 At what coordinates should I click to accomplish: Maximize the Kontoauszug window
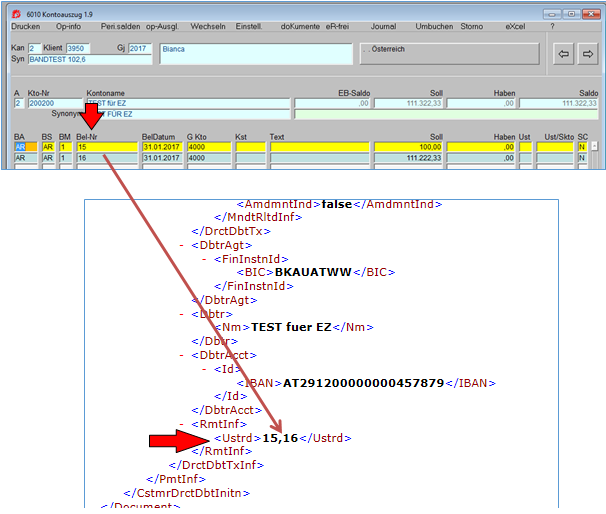[571, 14]
